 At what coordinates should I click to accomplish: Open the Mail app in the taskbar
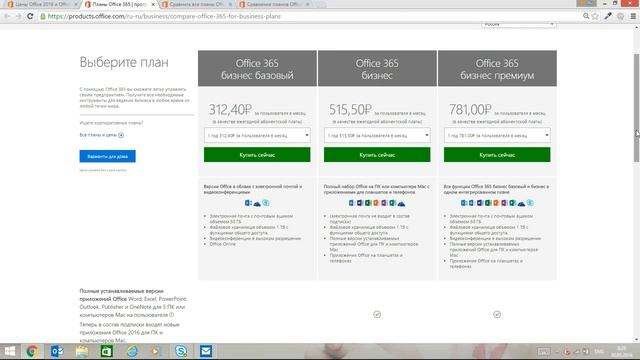pos(206,351)
